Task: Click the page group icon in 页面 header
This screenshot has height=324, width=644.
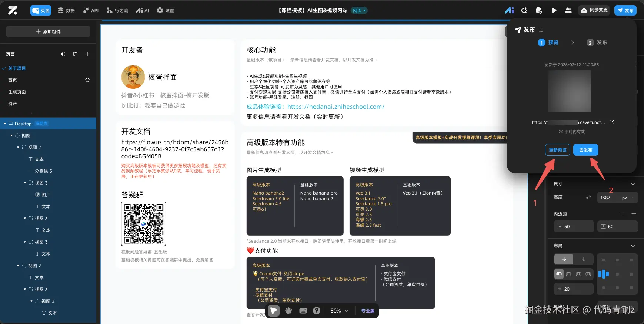Action: click(x=64, y=54)
